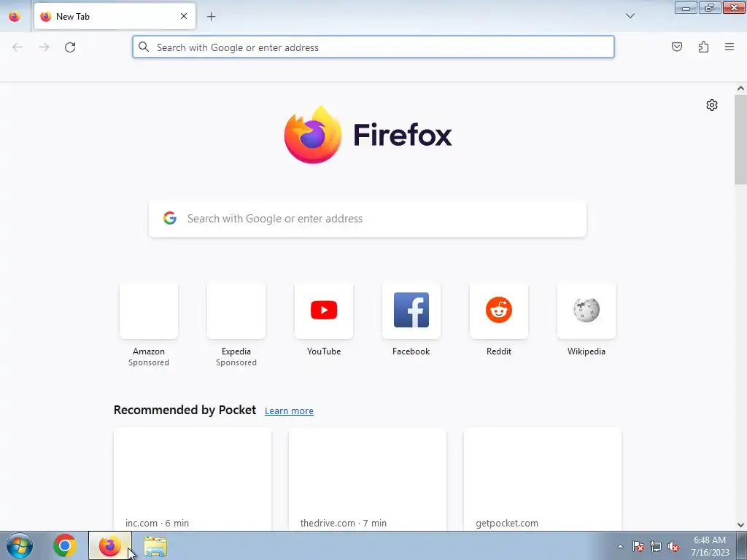
Task: Open a new tab with plus button
Action: (x=211, y=17)
